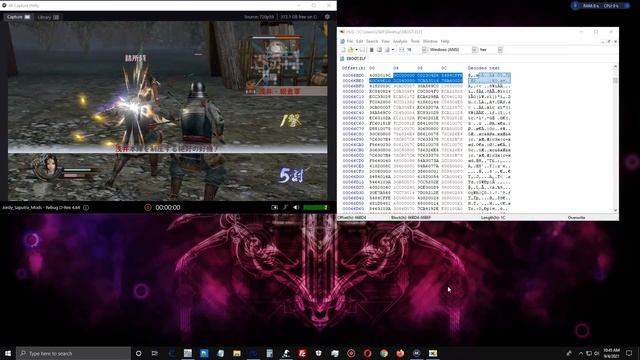Image resolution: width=640 pixels, height=360 pixels.
Task: Open the notification center icon
Action: [629, 353]
